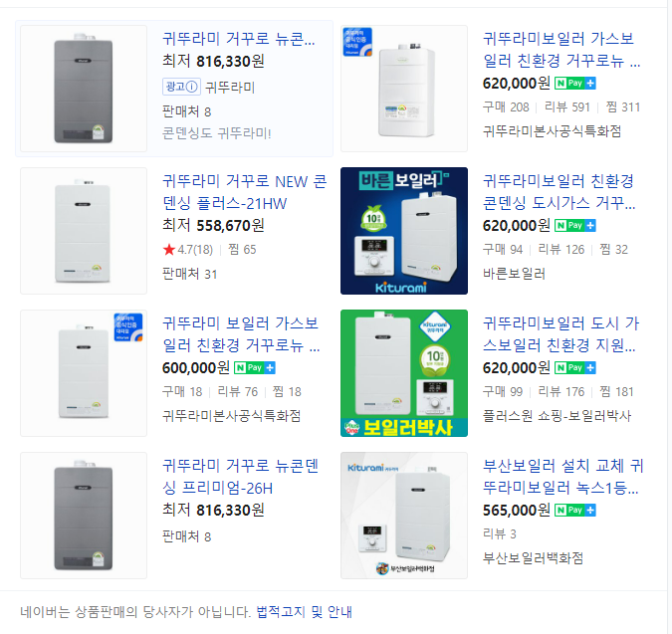Click seller name 플러스원 쇼핑-보일러박사
Screen dimensions: 672x634
coord(557,415)
